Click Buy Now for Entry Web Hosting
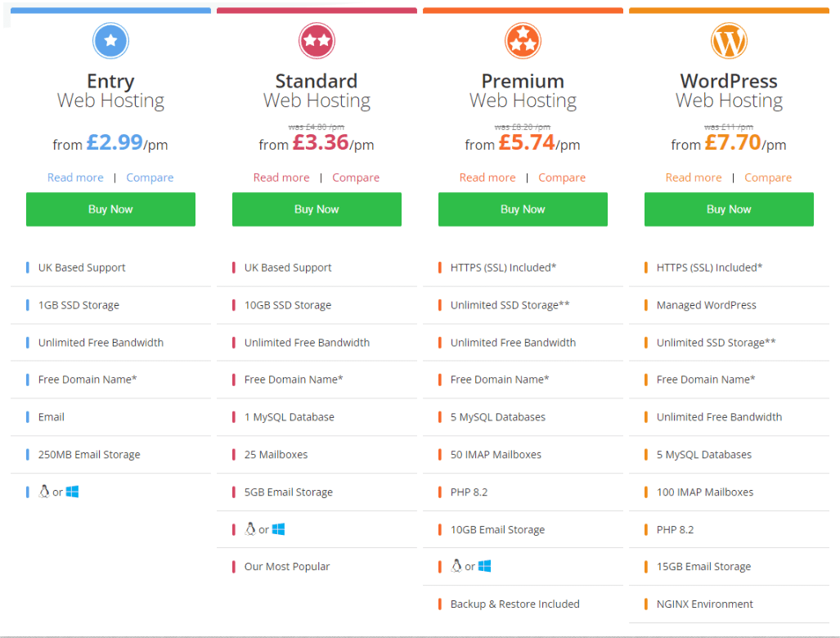840x638 pixels. [111, 209]
